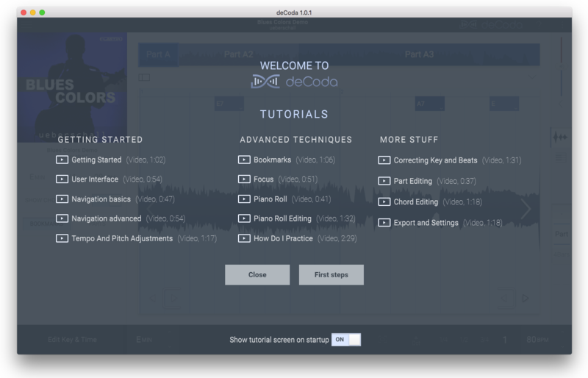Screen dimensions: 588x378
Task: Click the User Interface video icon
Action: [x=62, y=179]
